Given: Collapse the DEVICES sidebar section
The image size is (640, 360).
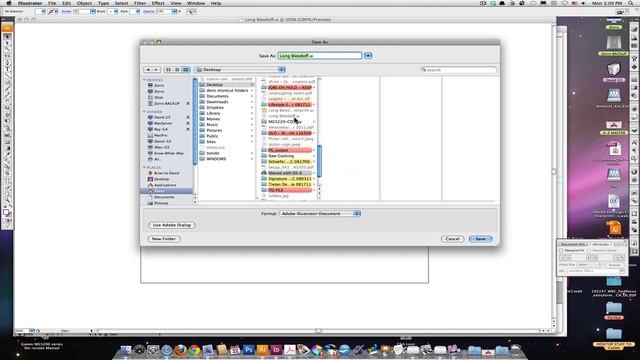Looking at the screenshot, I should click(x=144, y=80).
